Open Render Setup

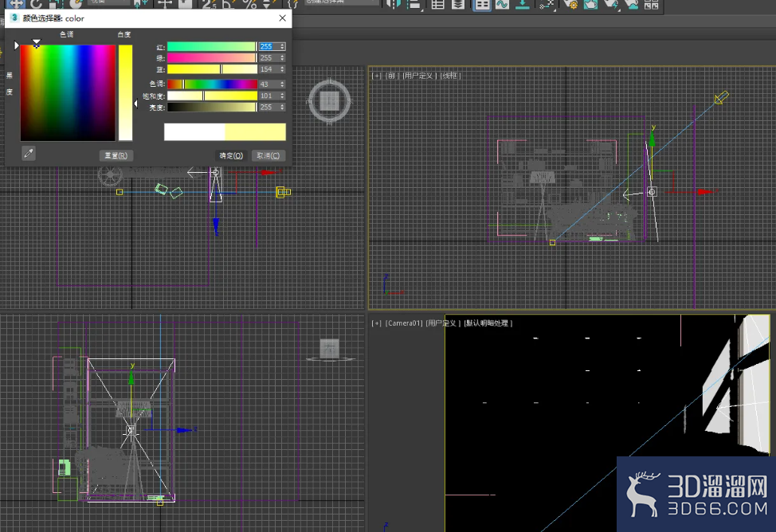click(570, 5)
